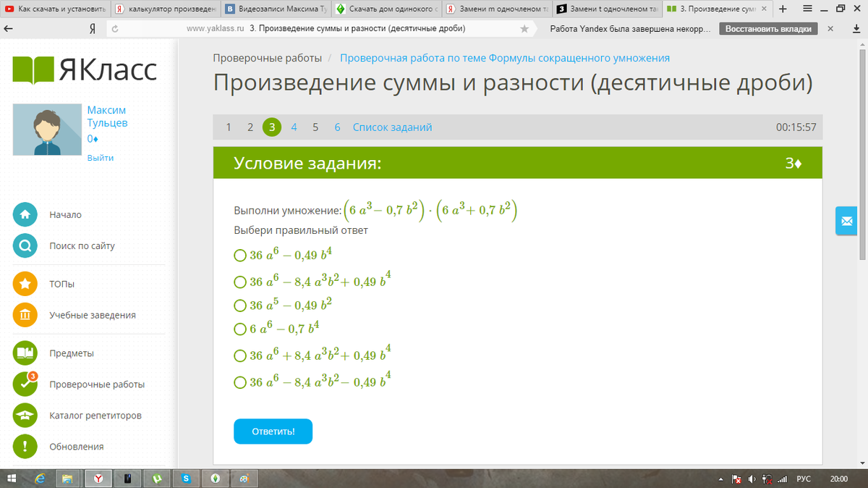Click the Начало home icon in sidebar
The image size is (868, 488).
coord(25,215)
